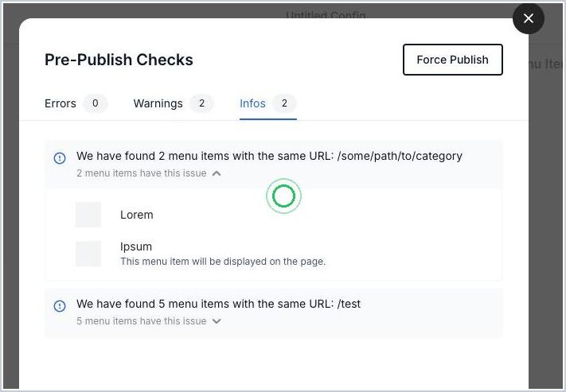This screenshot has height=392, width=566.
Task: Click the duplicate URL /test heading
Action: click(218, 304)
